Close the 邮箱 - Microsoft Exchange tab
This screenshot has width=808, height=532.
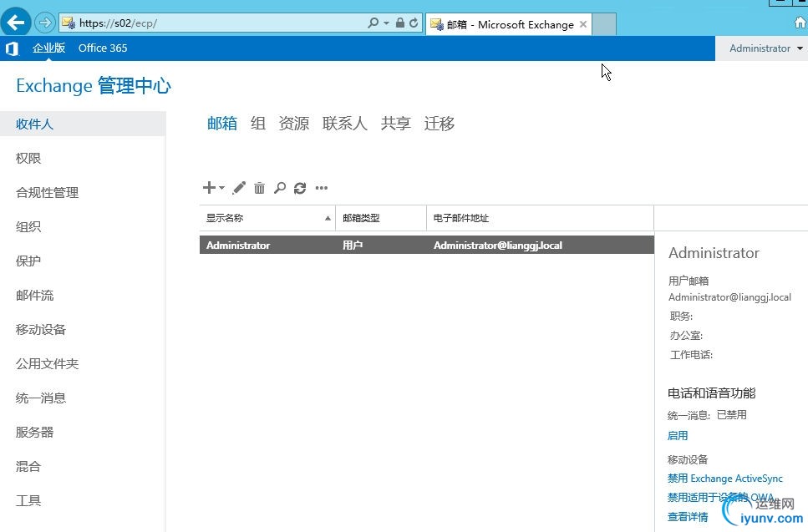click(x=582, y=24)
